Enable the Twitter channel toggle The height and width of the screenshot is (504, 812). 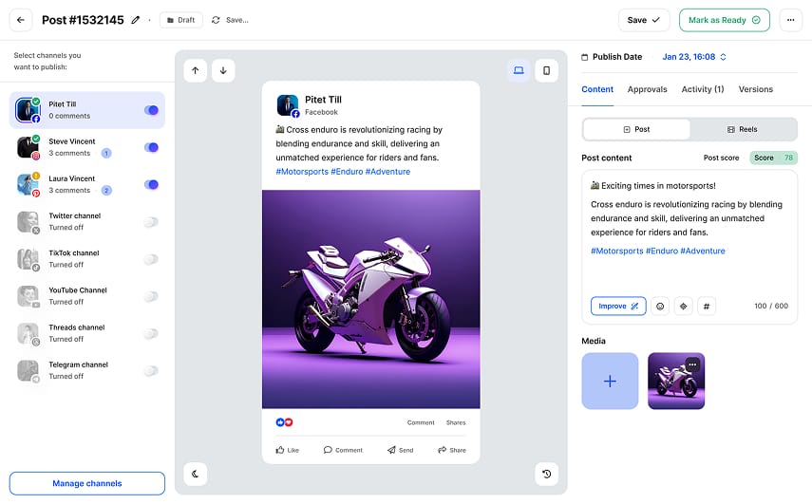point(150,222)
